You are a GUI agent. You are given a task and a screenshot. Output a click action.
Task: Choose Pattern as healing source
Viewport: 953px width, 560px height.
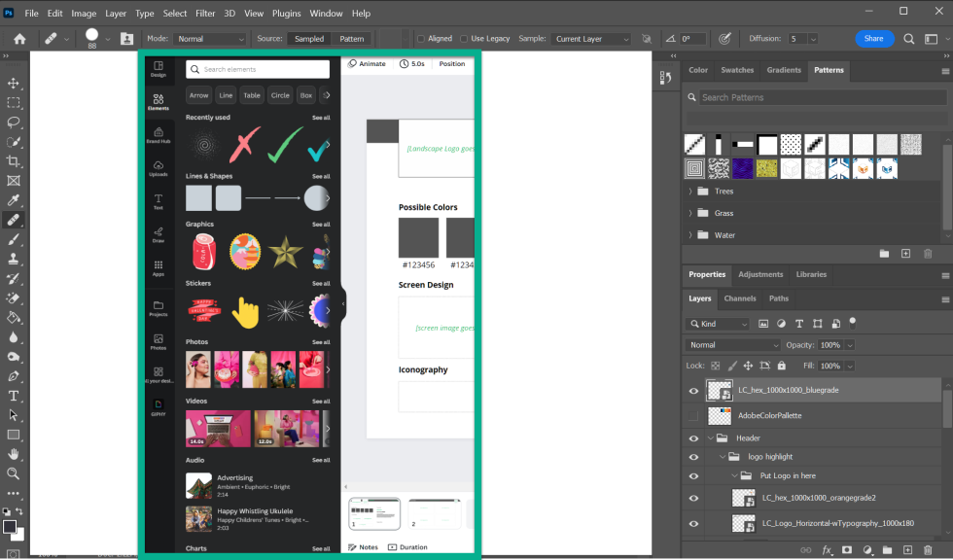point(351,39)
